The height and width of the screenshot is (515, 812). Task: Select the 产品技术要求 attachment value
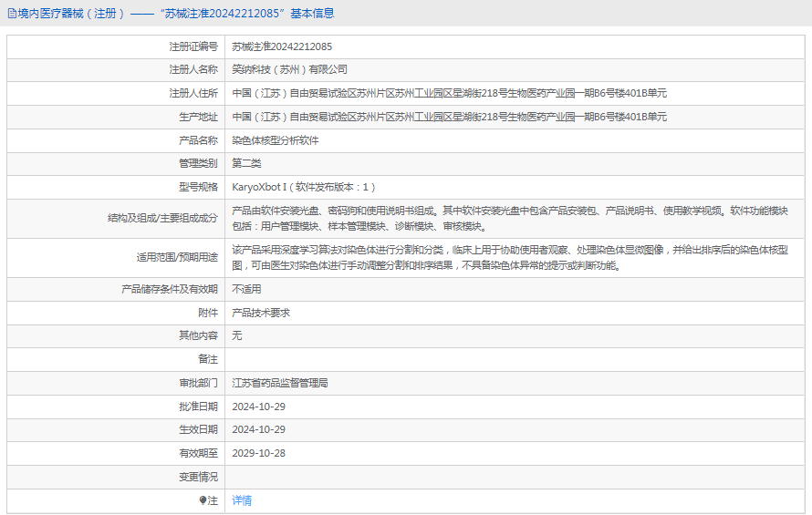(x=261, y=313)
